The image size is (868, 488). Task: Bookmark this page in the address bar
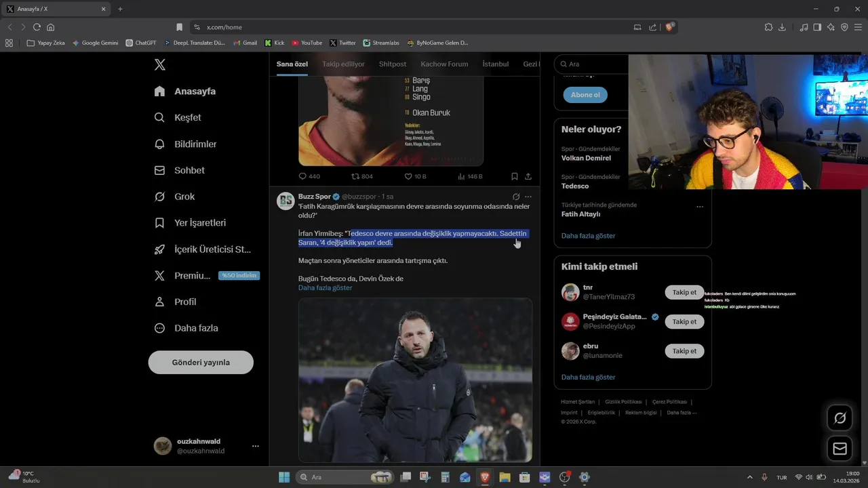point(179,27)
